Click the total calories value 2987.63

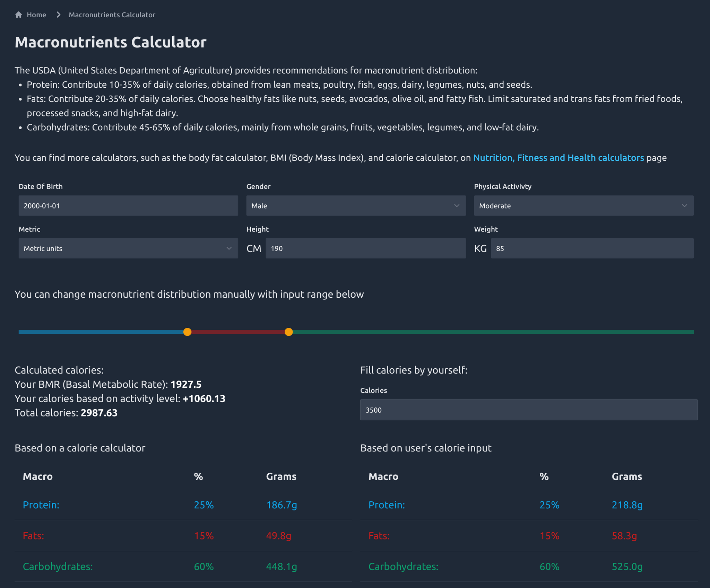[x=99, y=413]
